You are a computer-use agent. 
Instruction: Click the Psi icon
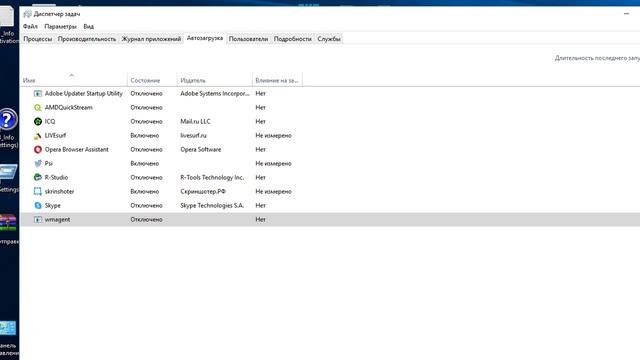pyautogui.click(x=38, y=163)
